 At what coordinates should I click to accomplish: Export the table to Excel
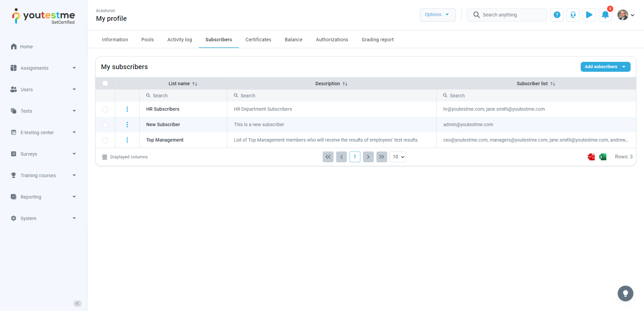tap(603, 157)
